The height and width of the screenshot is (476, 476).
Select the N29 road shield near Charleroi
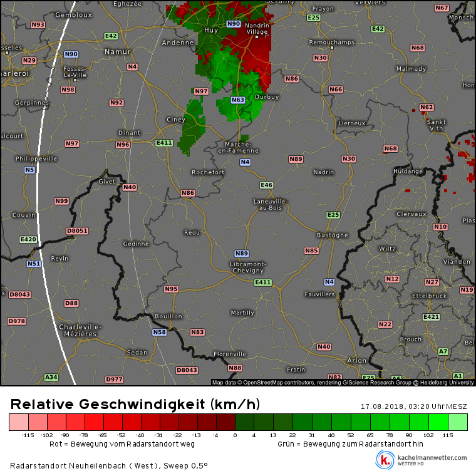coord(29,60)
